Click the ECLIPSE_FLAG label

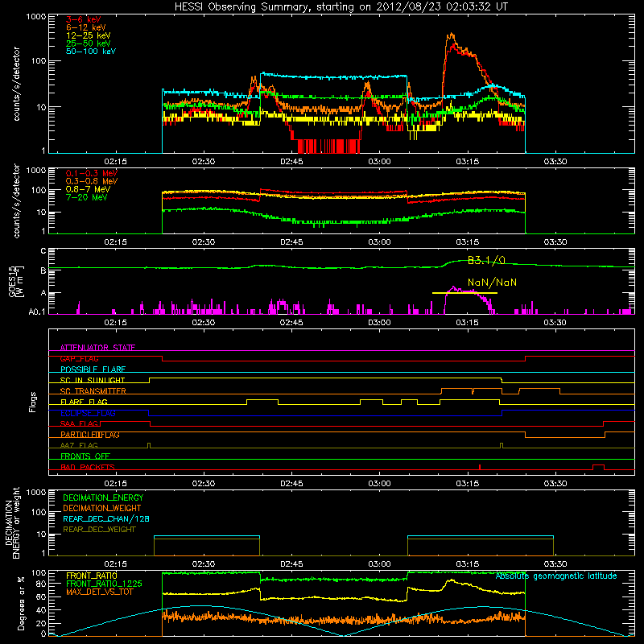pos(88,413)
